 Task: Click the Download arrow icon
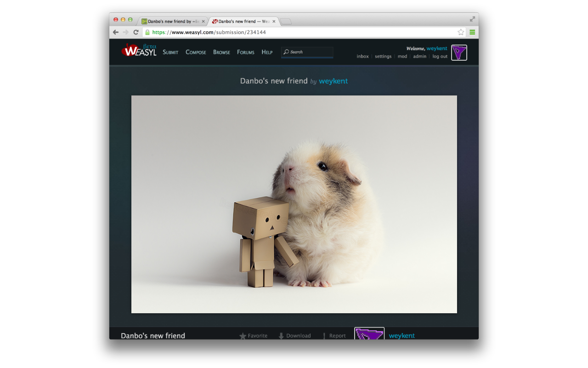point(281,336)
